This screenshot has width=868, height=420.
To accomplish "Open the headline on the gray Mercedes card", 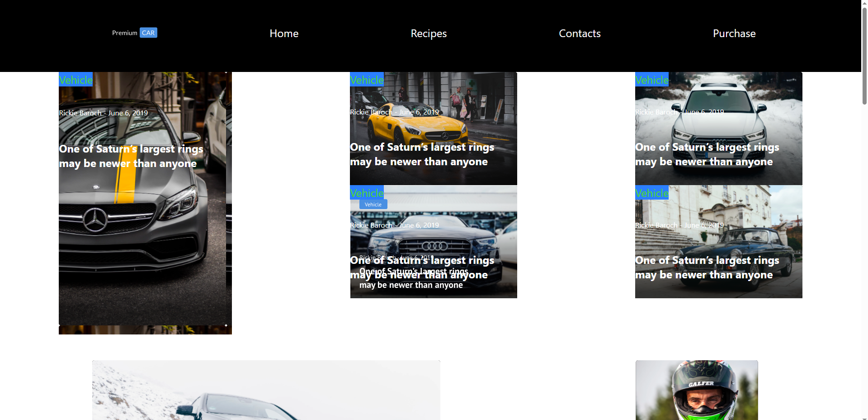I will [131, 156].
